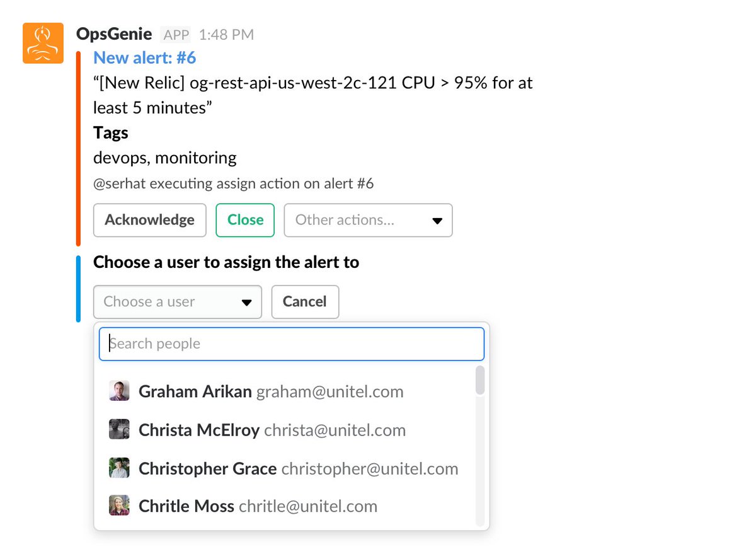Expand the Other actions dropdown
This screenshot has height=554, width=756.
[368, 220]
